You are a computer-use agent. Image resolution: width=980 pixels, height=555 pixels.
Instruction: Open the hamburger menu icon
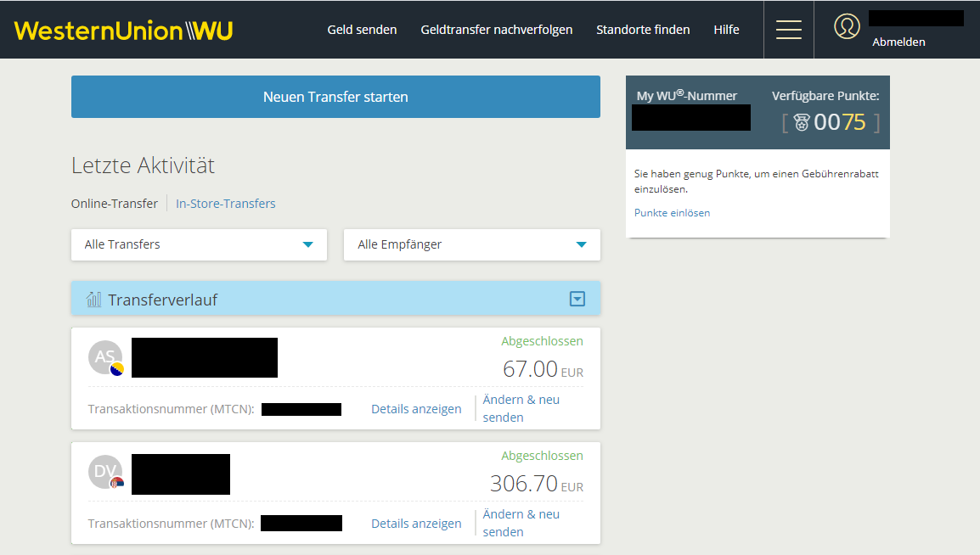coord(789,30)
